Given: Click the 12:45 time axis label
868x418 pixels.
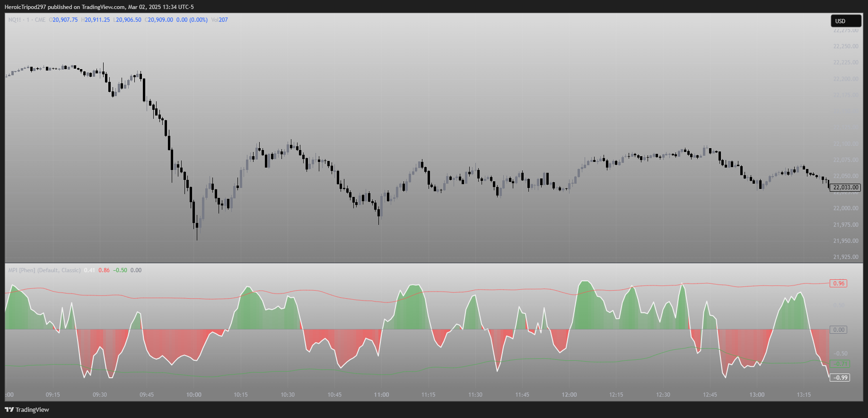Looking at the screenshot, I should pos(710,395).
